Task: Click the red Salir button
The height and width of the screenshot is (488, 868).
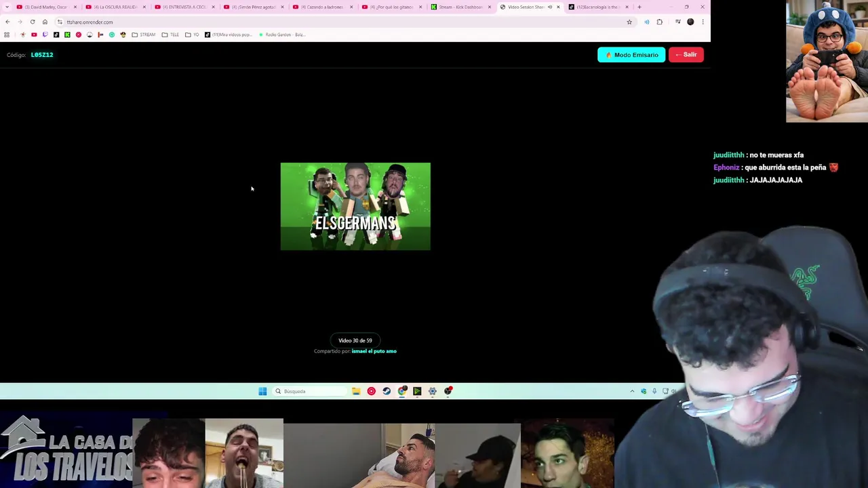Action: point(686,55)
